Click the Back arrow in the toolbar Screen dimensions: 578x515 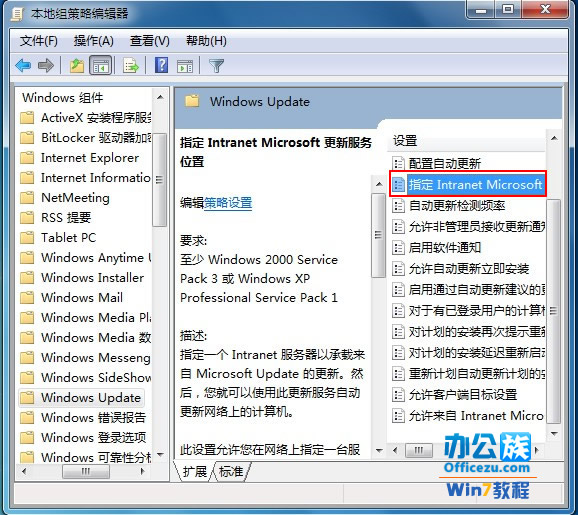click(23, 66)
